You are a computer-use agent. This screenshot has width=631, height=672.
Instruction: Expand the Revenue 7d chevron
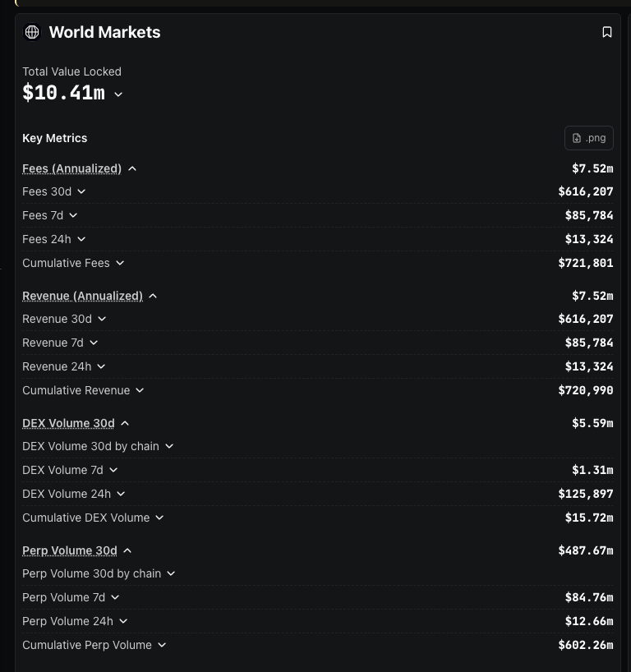[94, 343]
